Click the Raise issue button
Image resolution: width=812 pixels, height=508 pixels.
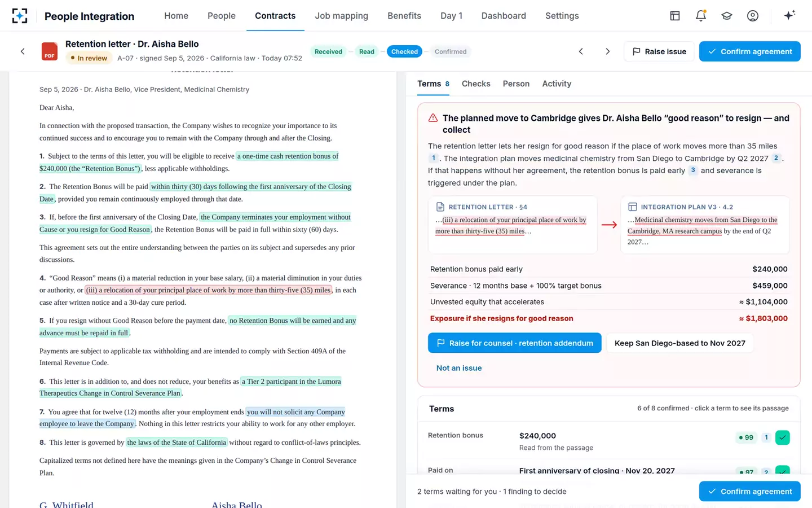click(x=659, y=51)
